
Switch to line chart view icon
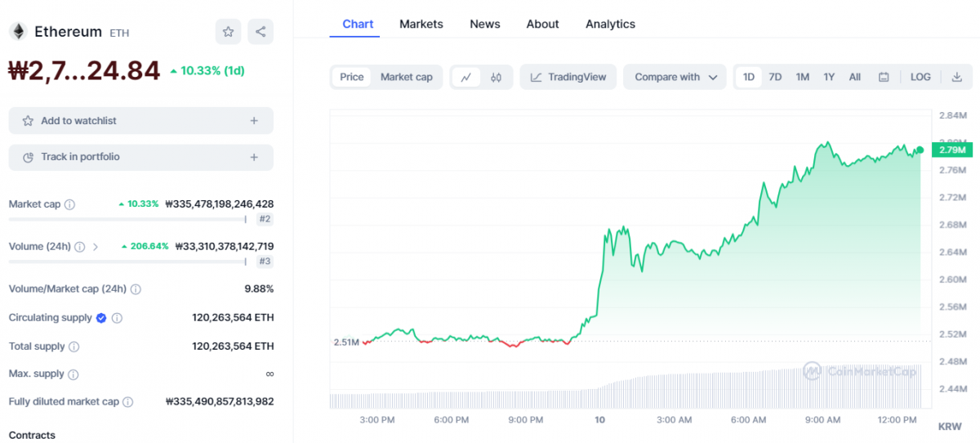tap(466, 77)
